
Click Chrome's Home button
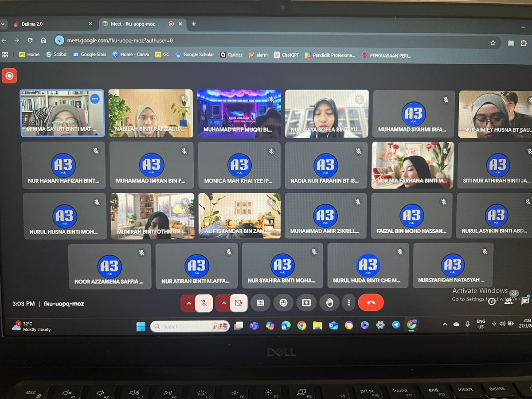pos(43,40)
